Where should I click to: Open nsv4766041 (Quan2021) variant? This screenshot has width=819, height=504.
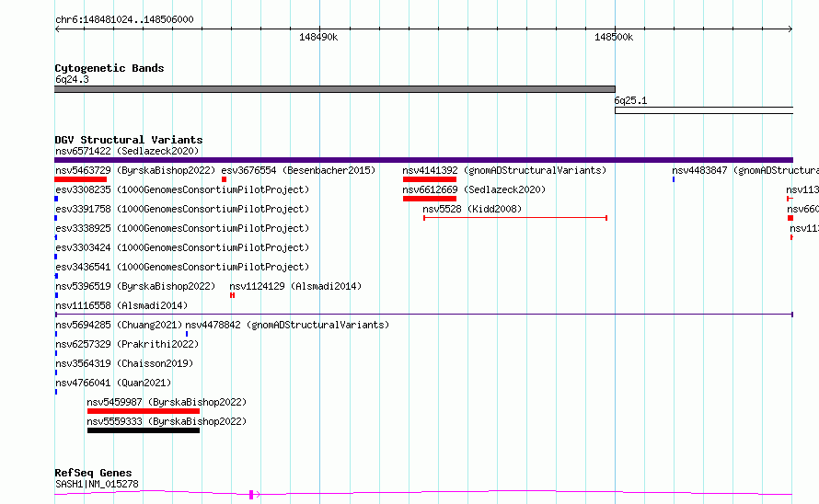113,383
